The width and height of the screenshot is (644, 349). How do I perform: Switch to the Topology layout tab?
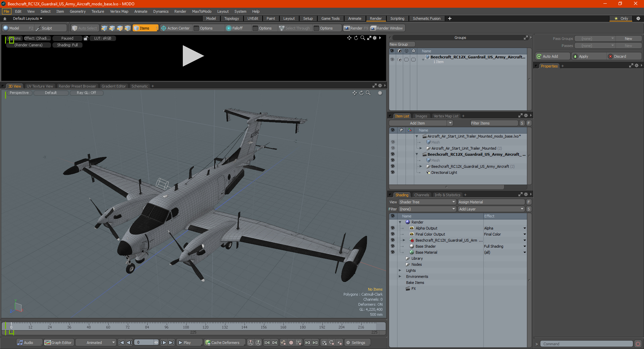point(231,18)
